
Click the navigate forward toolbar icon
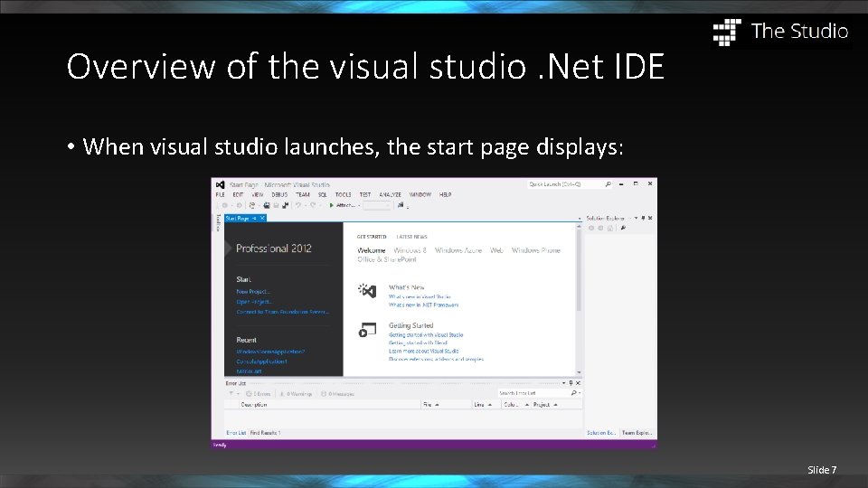(239, 205)
